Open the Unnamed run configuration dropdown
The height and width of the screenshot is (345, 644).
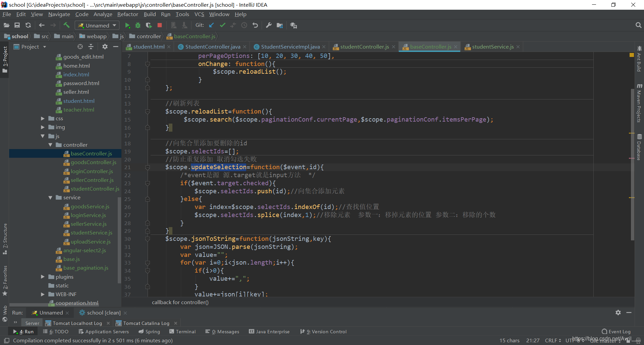point(97,25)
